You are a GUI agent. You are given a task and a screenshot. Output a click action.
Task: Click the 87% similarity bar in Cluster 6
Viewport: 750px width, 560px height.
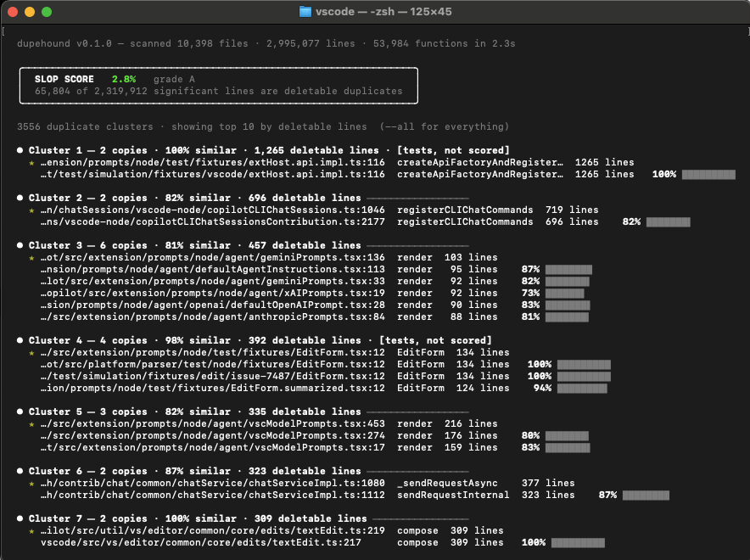[x=646, y=495]
